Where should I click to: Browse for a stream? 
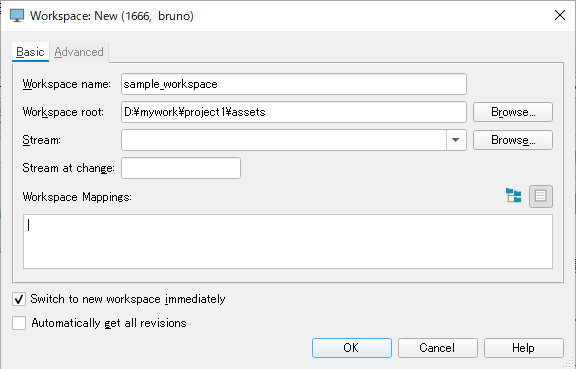513,140
